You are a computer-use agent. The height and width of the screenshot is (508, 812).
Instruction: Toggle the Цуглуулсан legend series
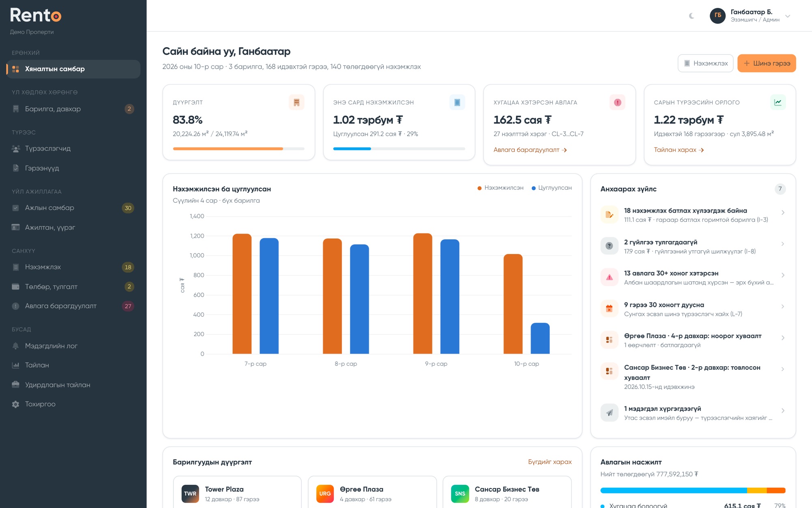tap(551, 188)
